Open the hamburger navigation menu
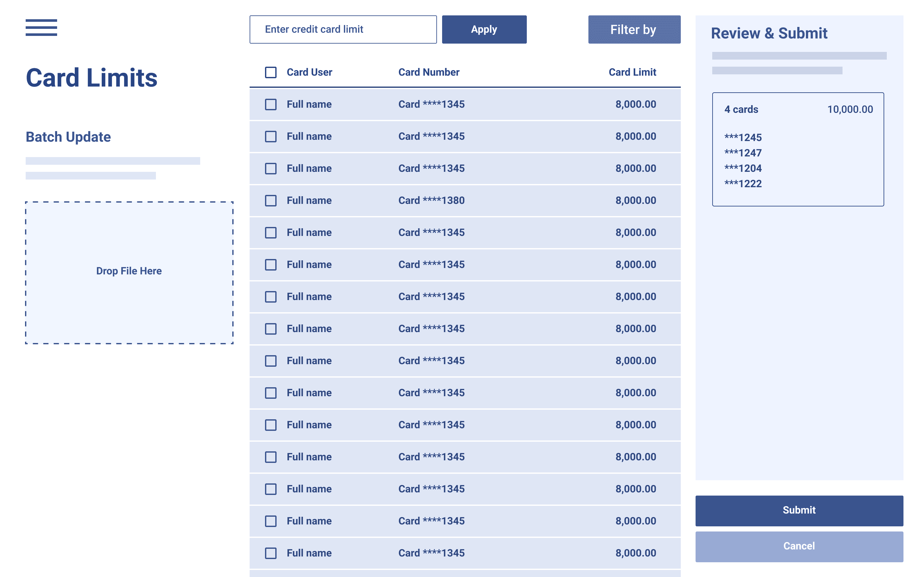Screen dimensions: 924x577 [41, 28]
